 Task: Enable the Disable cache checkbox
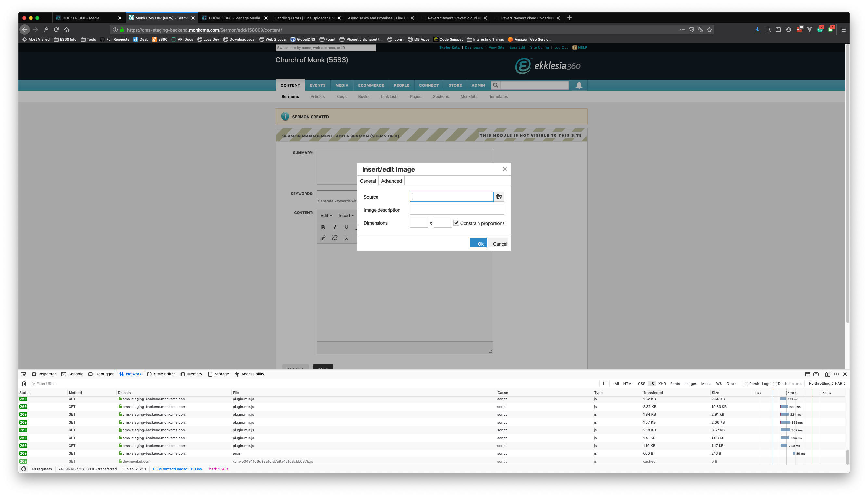point(775,384)
